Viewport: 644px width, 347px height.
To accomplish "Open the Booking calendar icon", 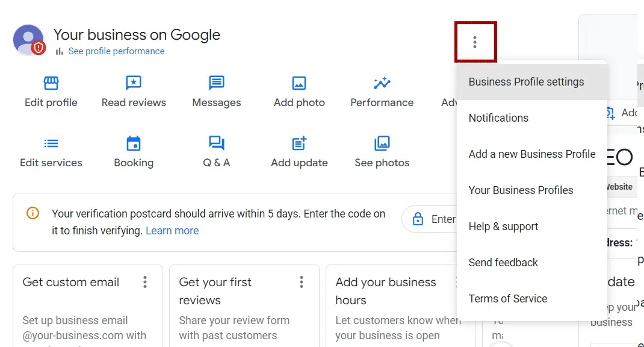I will 134,143.
